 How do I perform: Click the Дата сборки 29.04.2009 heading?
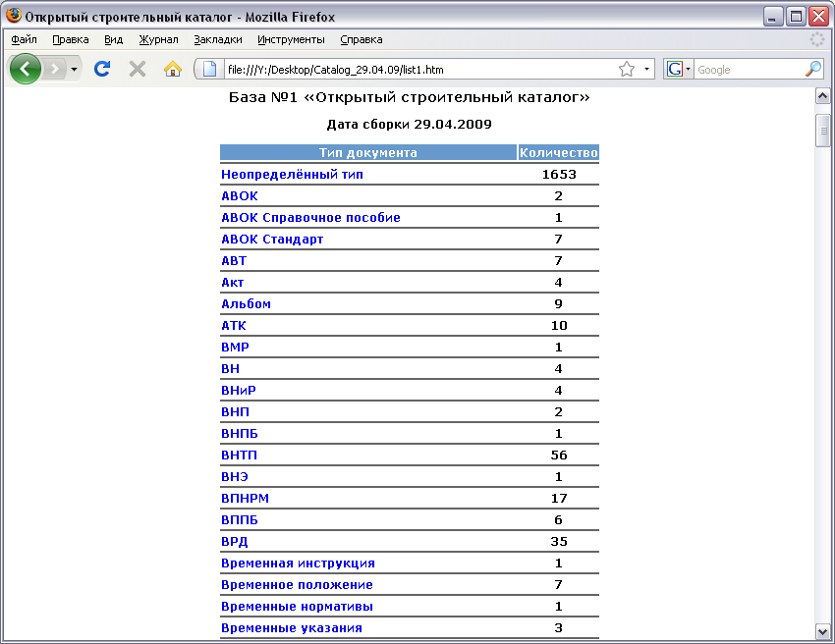409,124
